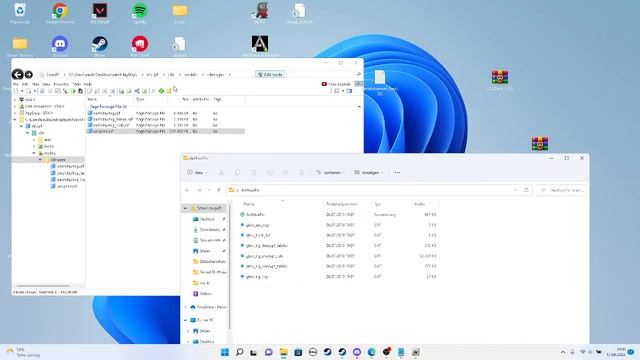
Task: Open Videos in Explorer's sidebar
Action: click(x=206, y=293)
